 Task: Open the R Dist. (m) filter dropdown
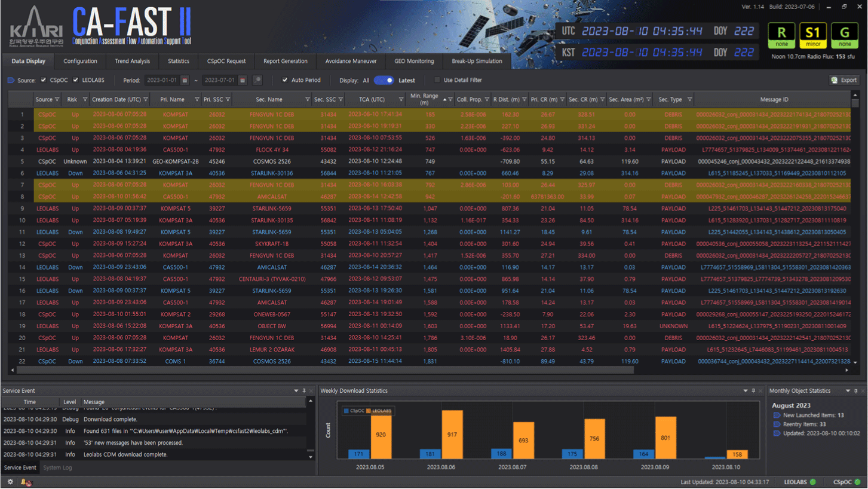click(x=524, y=100)
